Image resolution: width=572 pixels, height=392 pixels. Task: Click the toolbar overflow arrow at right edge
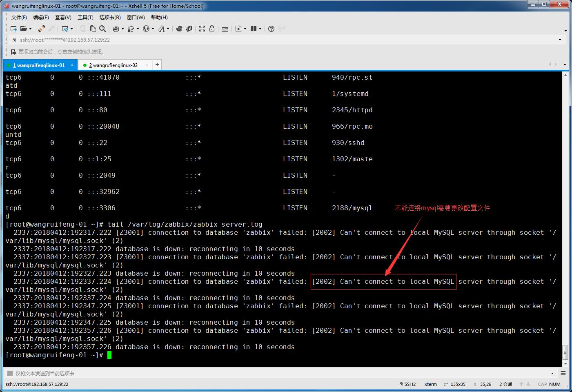tap(565, 30)
